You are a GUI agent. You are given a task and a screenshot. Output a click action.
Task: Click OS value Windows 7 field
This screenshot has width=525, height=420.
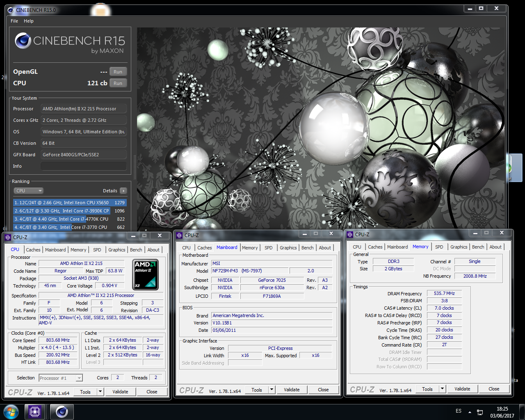(x=84, y=132)
